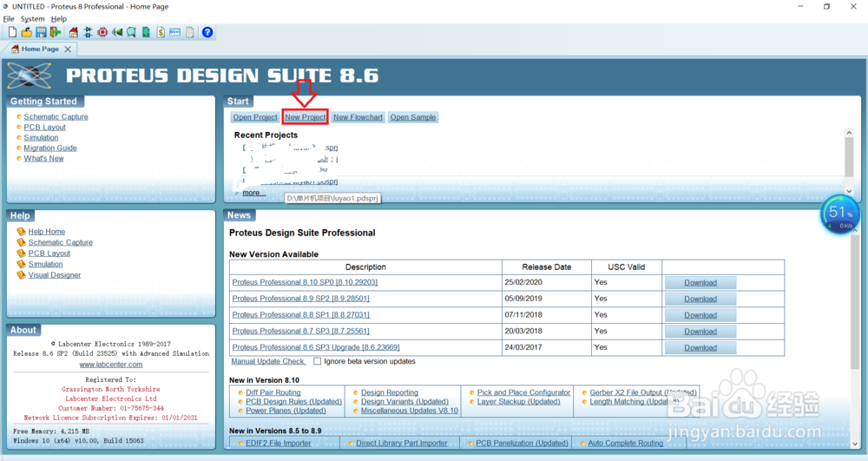The height and width of the screenshot is (461, 868).
Task: Click the New Flowchart button
Action: (358, 117)
